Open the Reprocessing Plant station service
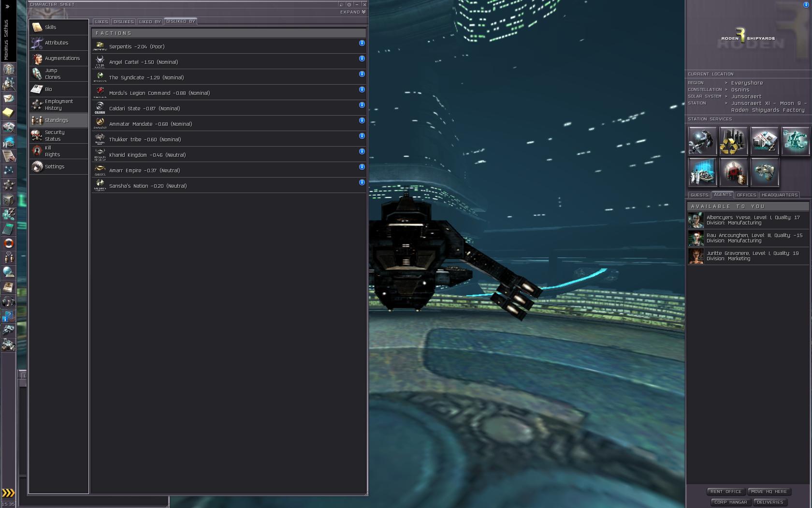Image resolution: width=812 pixels, height=508 pixels. (x=733, y=141)
